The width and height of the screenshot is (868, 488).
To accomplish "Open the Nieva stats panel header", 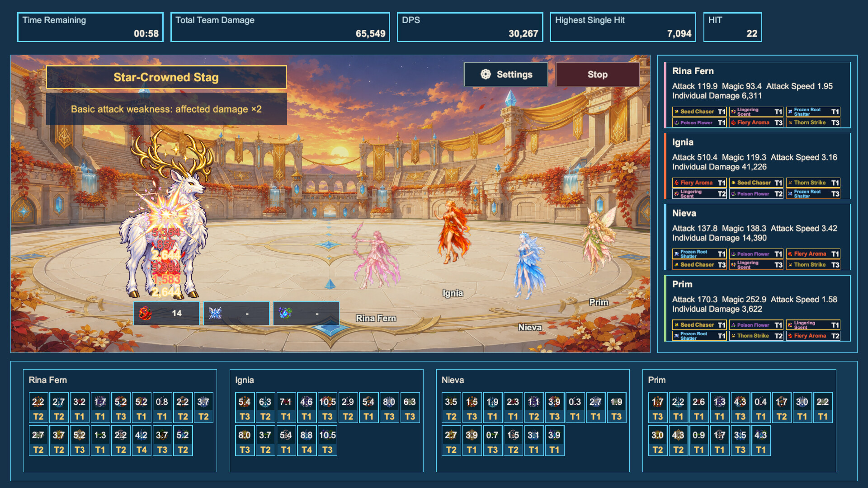I will pos(684,213).
